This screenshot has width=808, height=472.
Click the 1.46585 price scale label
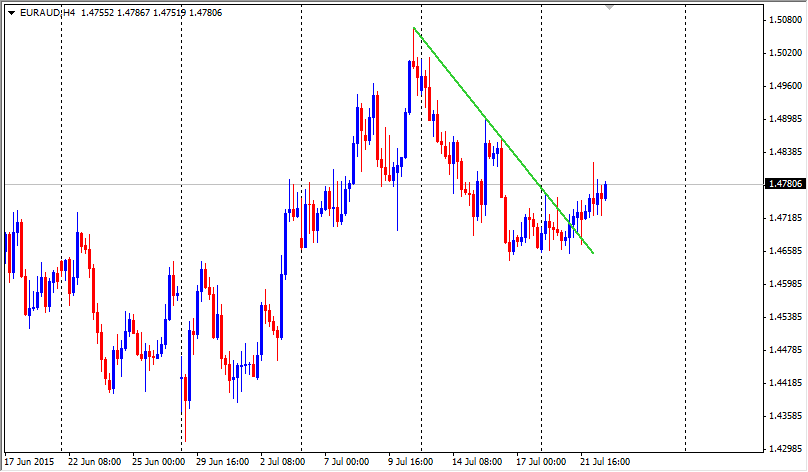click(785, 250)
